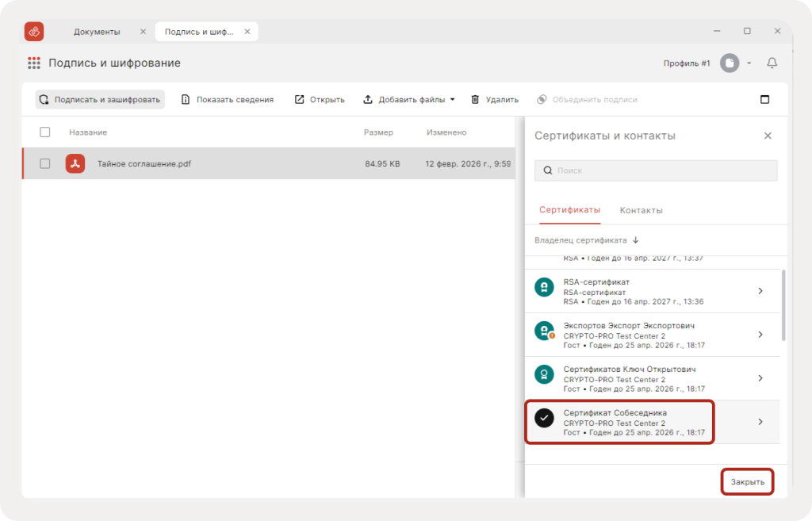
Task: Close the Сертификаты и контакты panel
Action: pos(768,136)
